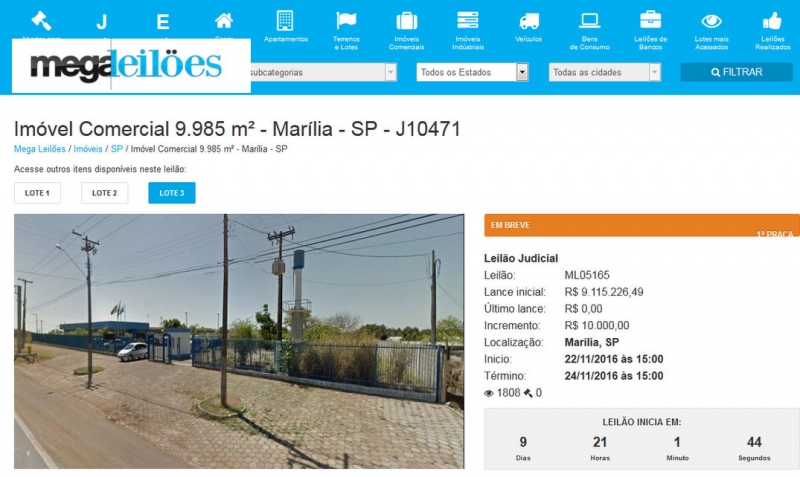This screenshot has height=477, width=800.
Task: Select the Bens de Consumo laptop icon
Action: coord(589,21)
